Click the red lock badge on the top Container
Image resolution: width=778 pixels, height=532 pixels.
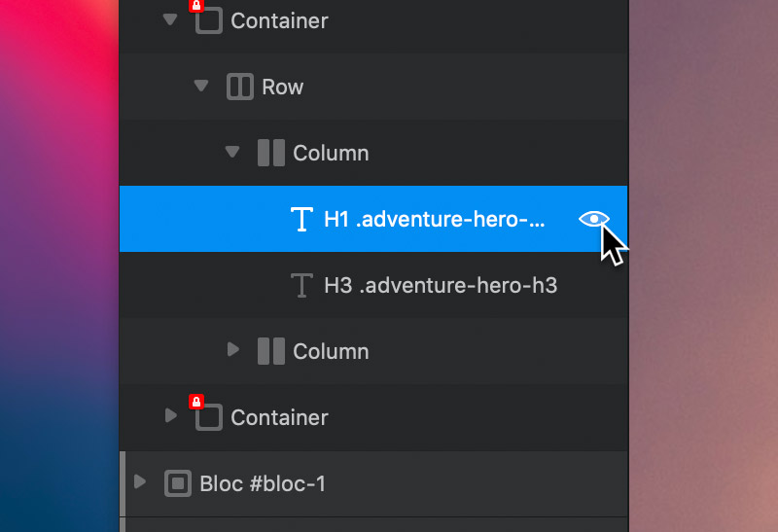(196, 5)
